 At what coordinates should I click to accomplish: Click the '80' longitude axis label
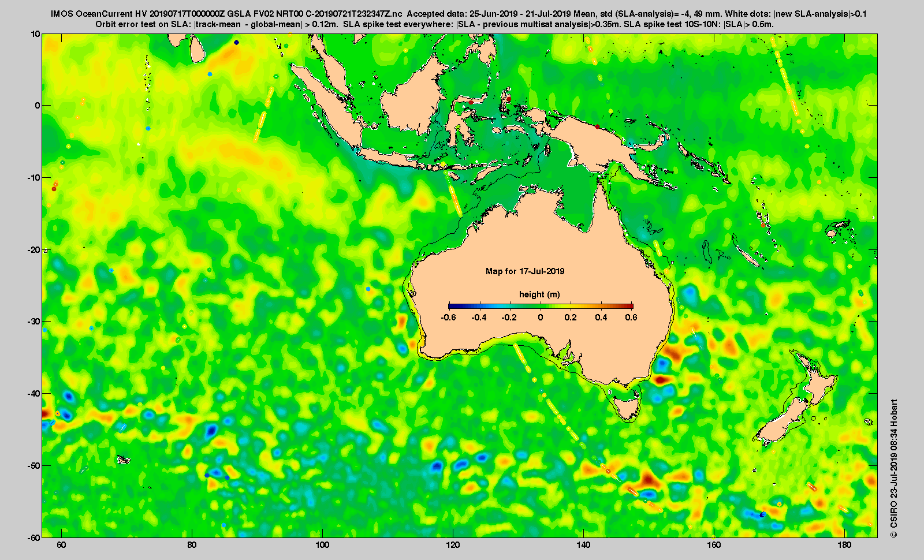192,545
